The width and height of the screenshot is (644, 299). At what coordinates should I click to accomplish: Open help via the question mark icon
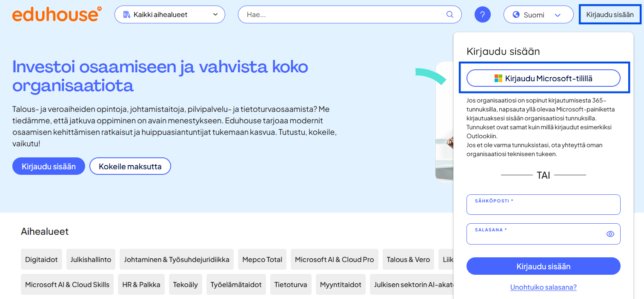point(483,14)
